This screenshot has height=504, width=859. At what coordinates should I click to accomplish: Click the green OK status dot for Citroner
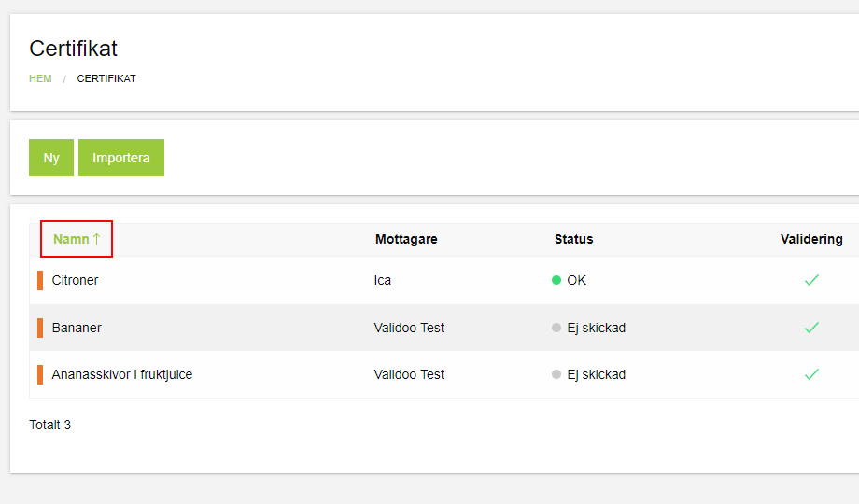point(556,280)
